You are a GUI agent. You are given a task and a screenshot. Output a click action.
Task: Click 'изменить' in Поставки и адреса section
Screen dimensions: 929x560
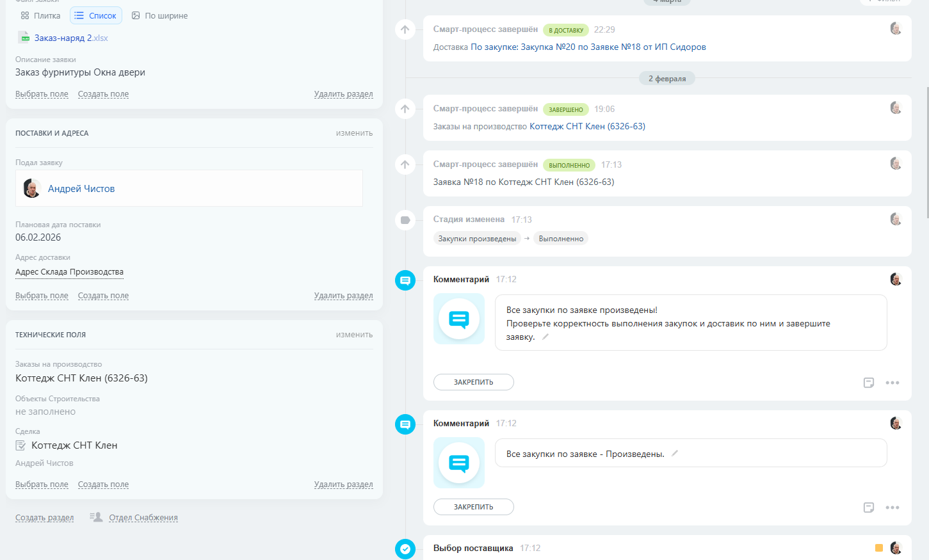pyautogui.click(x=354, y=133)
